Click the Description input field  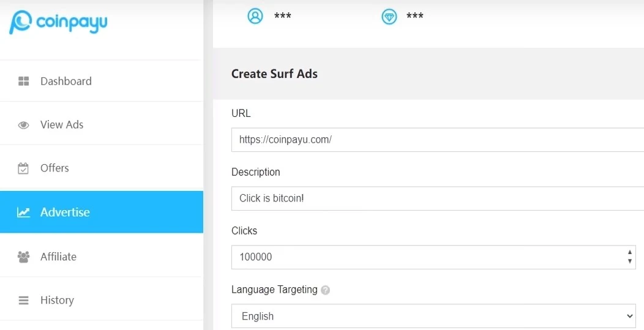click(438, 198)
